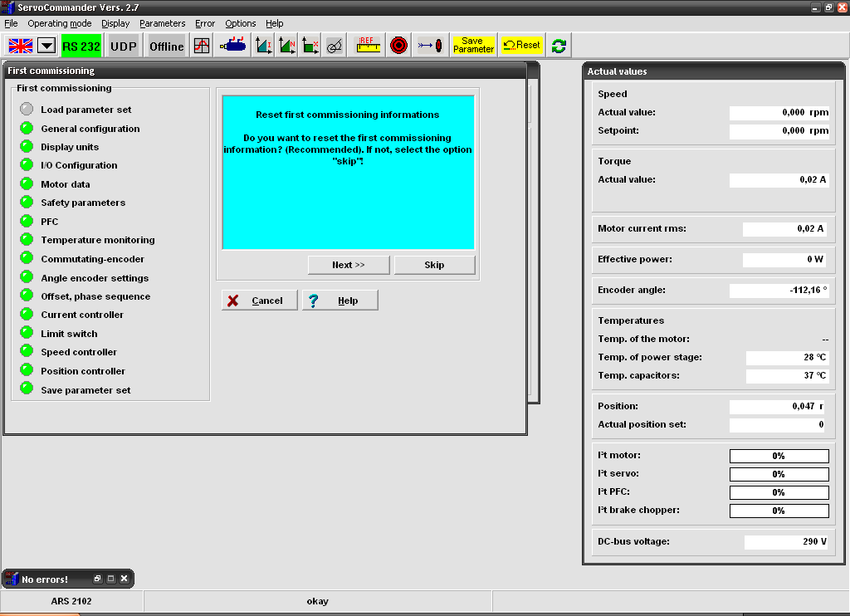Open the oscilloscope curve icon
This screenshot has height=616, width=850.
pos(202,46)
